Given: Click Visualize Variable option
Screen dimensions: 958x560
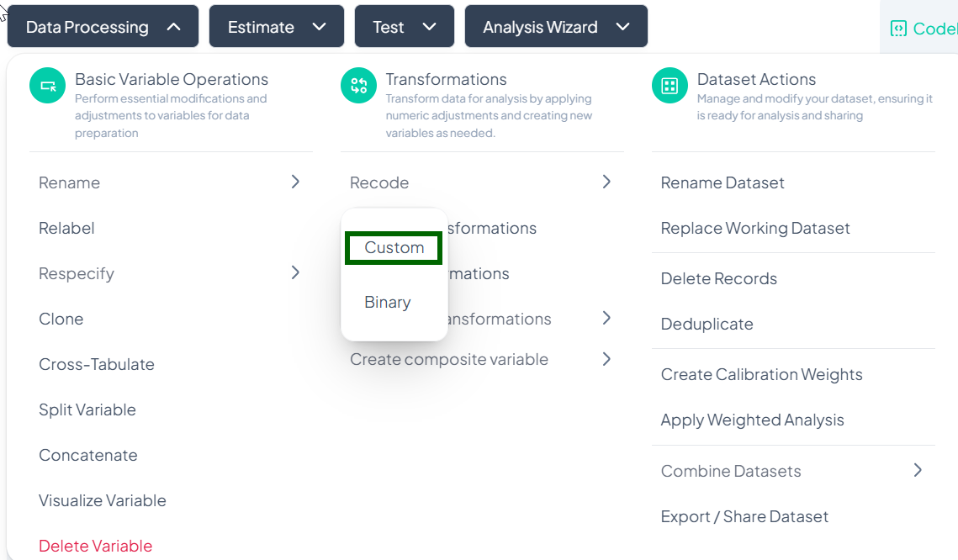Looking at the screenshot, I should point(103,500).
